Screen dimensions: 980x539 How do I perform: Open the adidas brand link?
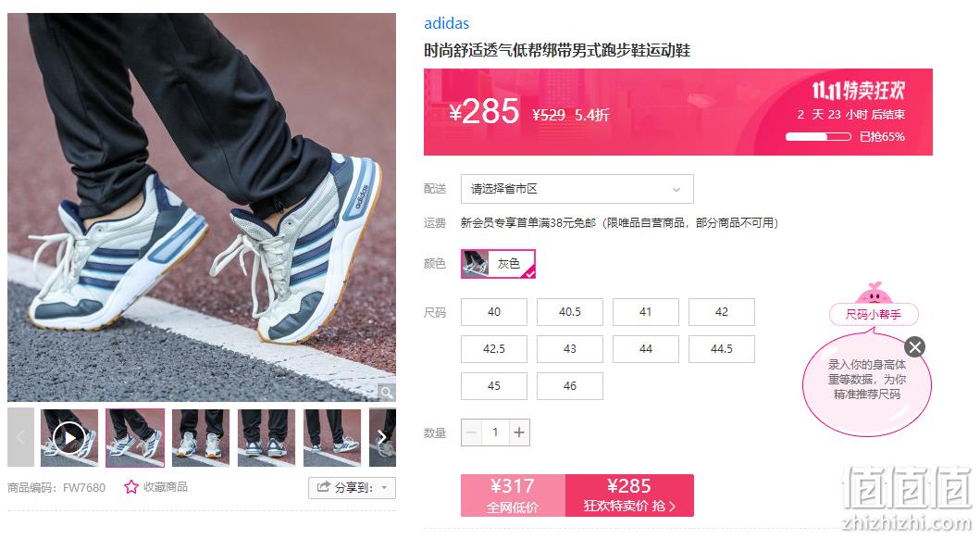(x=446, y=24)
